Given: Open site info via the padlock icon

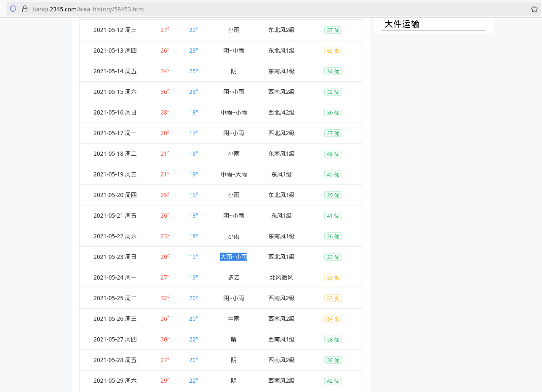Looking at the screenshot, I should coord(25,9).
